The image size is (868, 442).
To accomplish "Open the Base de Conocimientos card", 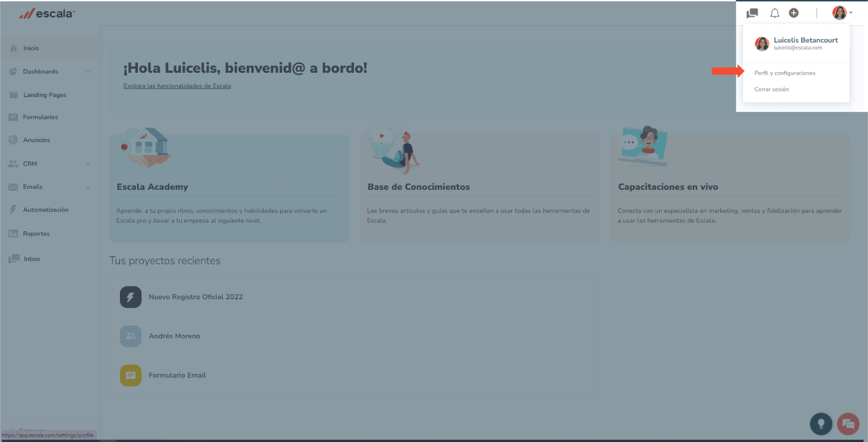I will 480,188.
